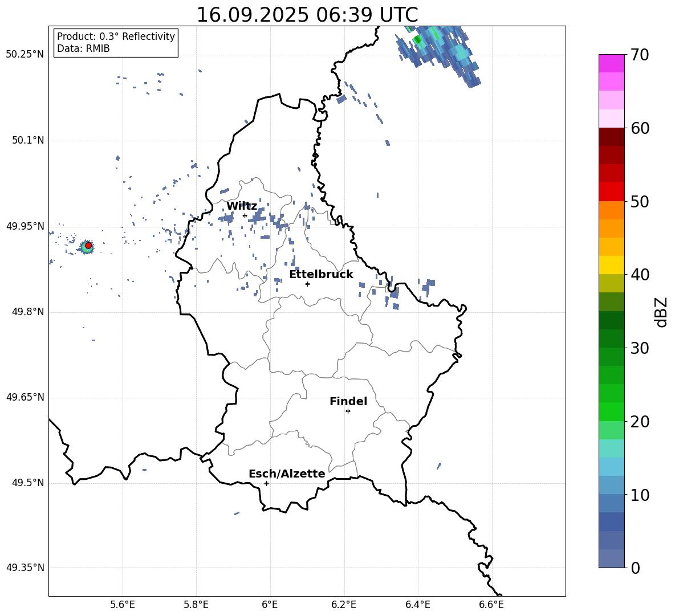The height and width of the screenshot is (616, 675).
Task: Click the Findel location cross marker
Action: pos(348,411)
